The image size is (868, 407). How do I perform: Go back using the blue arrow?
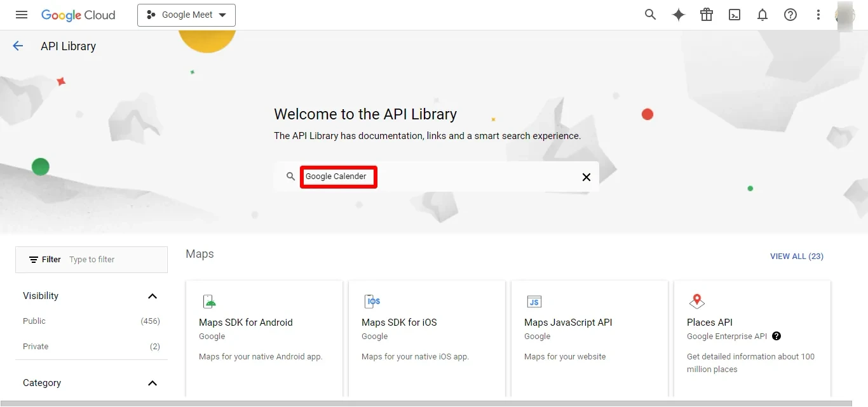[18, 46]
